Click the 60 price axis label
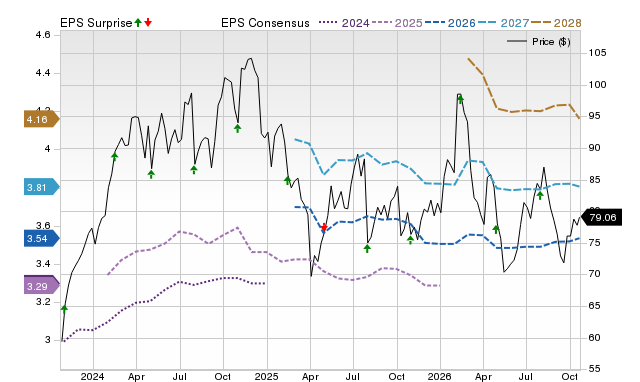Screen dimensions: 640x382 coord(595,338)
